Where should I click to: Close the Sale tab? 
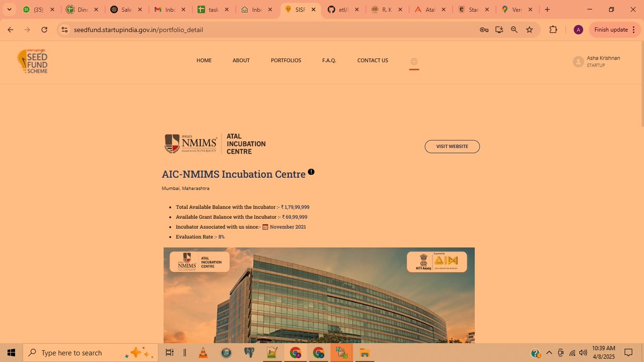click(140, 10)
